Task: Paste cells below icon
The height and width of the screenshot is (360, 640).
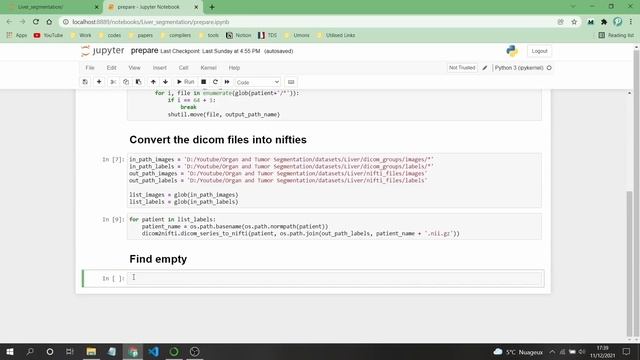Action: 138,82
